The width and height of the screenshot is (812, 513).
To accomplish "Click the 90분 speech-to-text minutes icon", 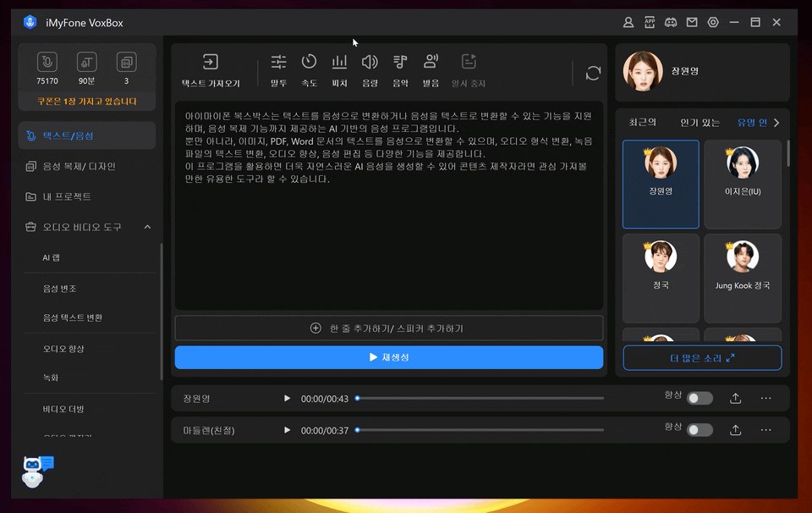I will point(86,62).
